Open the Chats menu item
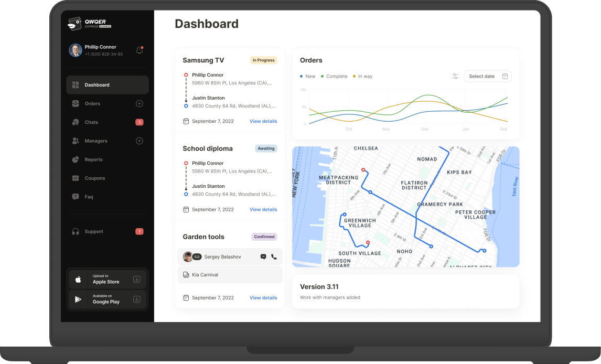601x364 pixels. tap(92, 122)
